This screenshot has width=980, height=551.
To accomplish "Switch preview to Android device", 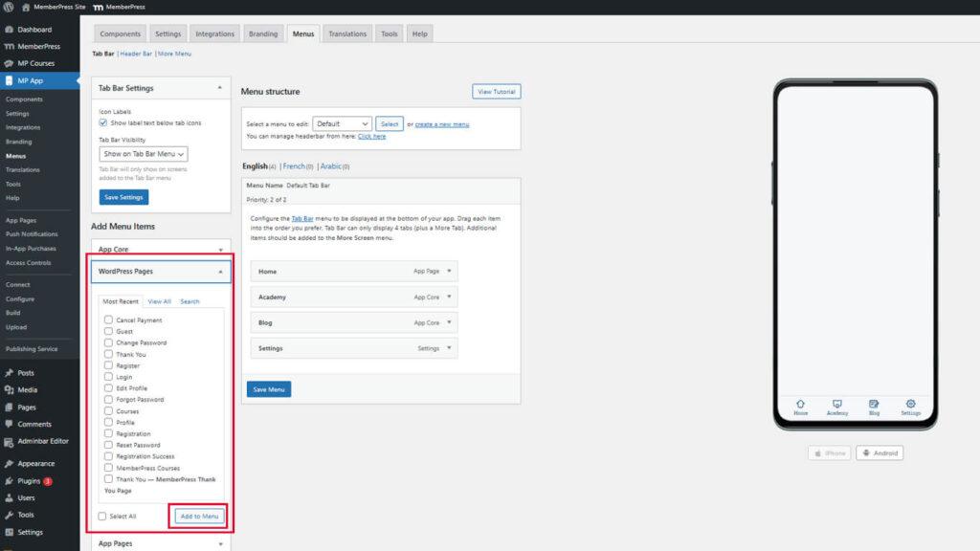I will [x=879, y=452].
